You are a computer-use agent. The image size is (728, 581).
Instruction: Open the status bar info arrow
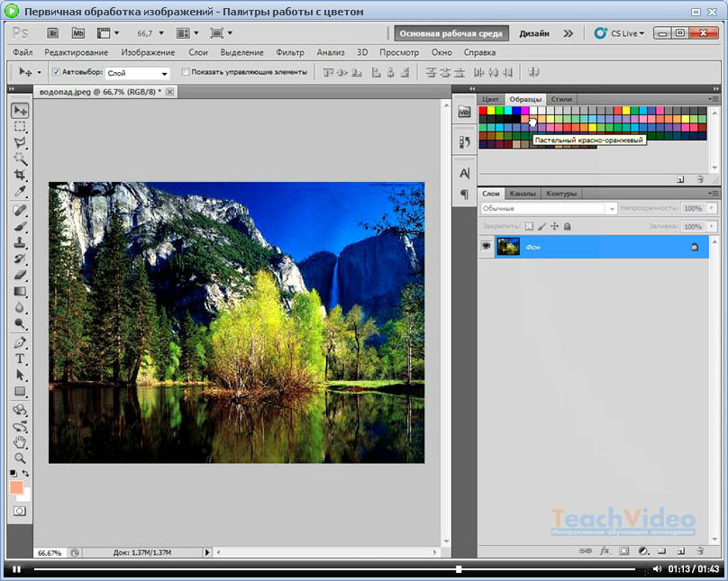tap(207, 552)
